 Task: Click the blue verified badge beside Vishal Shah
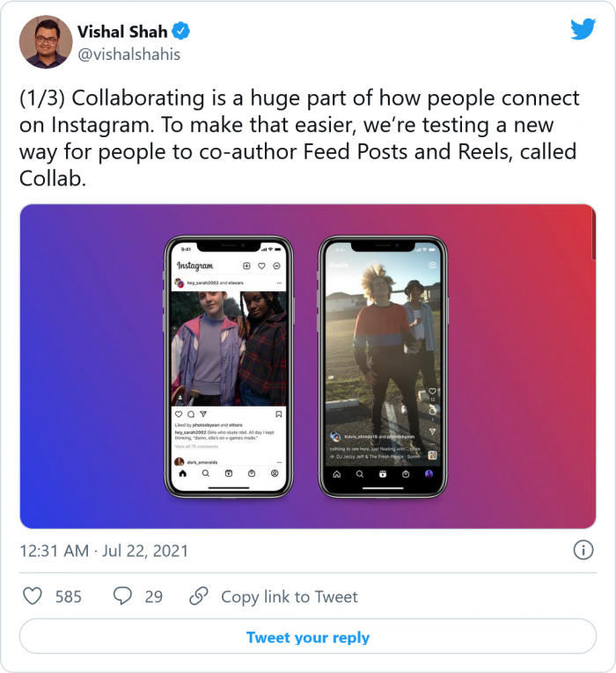coord(181,33)
